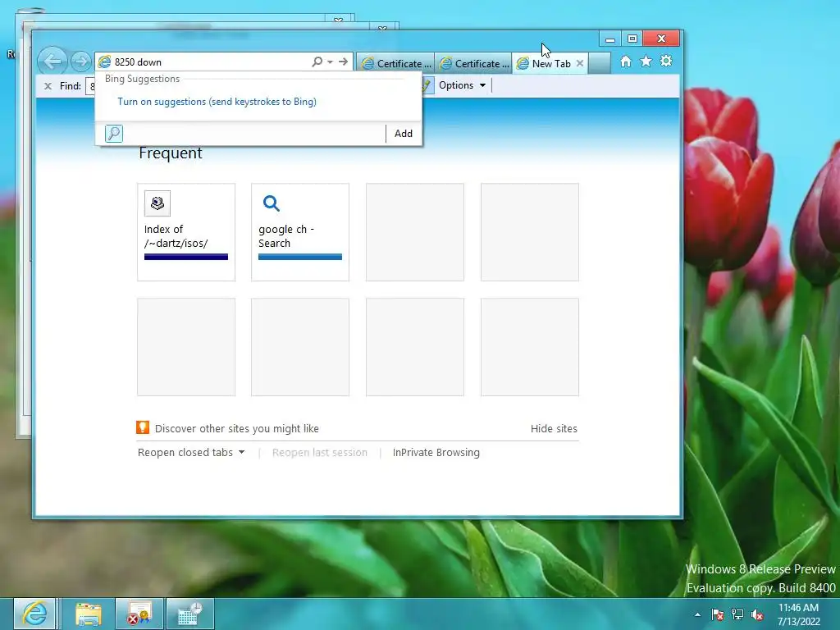The image size is (840, 630).
Task: Click the Add search providers button
Action: tap(404, 134)
